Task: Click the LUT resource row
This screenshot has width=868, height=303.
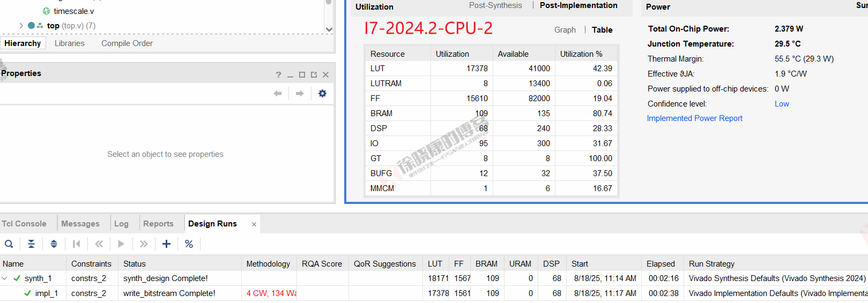Action: (x=491, y=69)
